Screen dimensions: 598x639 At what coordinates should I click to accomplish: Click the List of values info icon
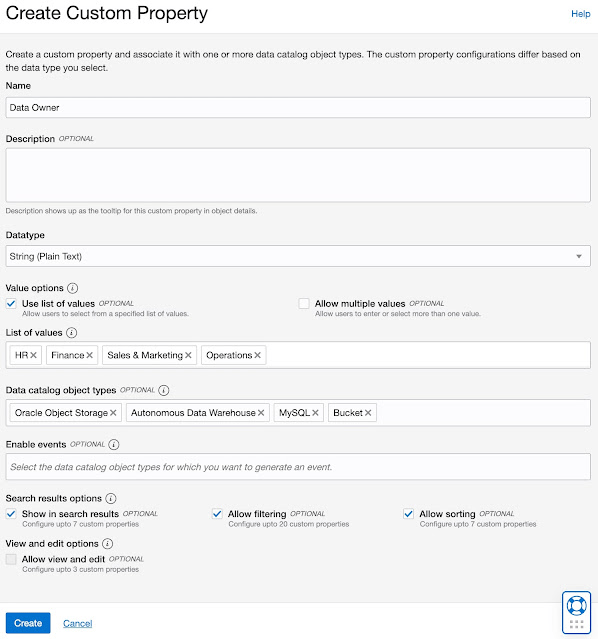71,333
